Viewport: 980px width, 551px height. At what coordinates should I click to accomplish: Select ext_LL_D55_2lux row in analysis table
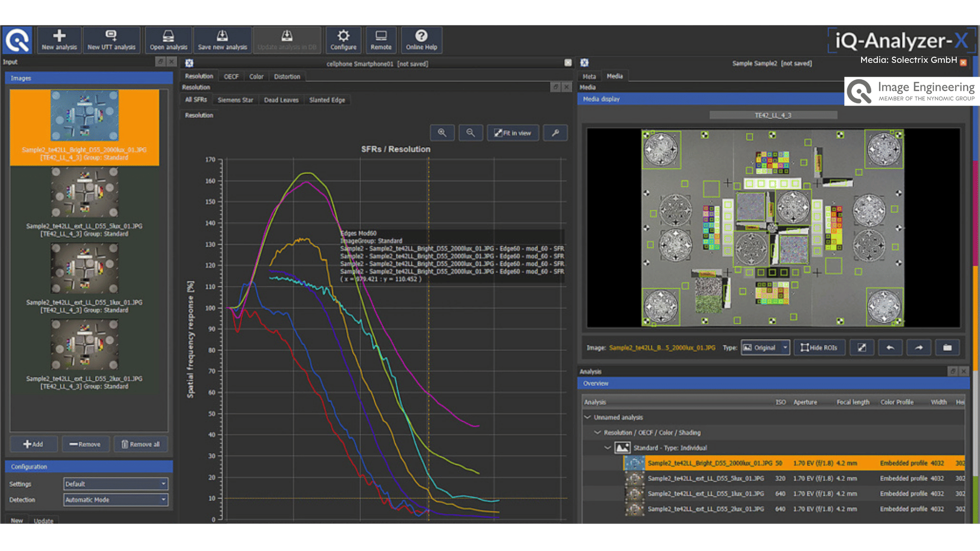tap(794, 509)
